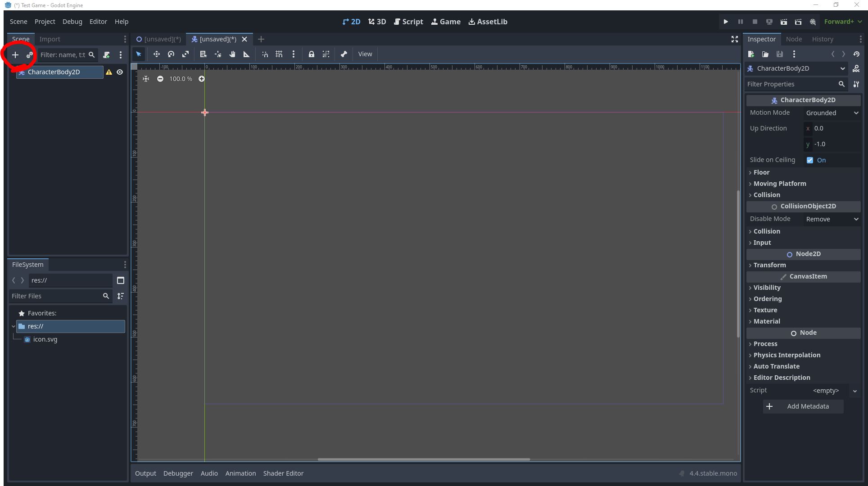Switch to the Import tab
The image size is (868, 486).
[50, 39]
